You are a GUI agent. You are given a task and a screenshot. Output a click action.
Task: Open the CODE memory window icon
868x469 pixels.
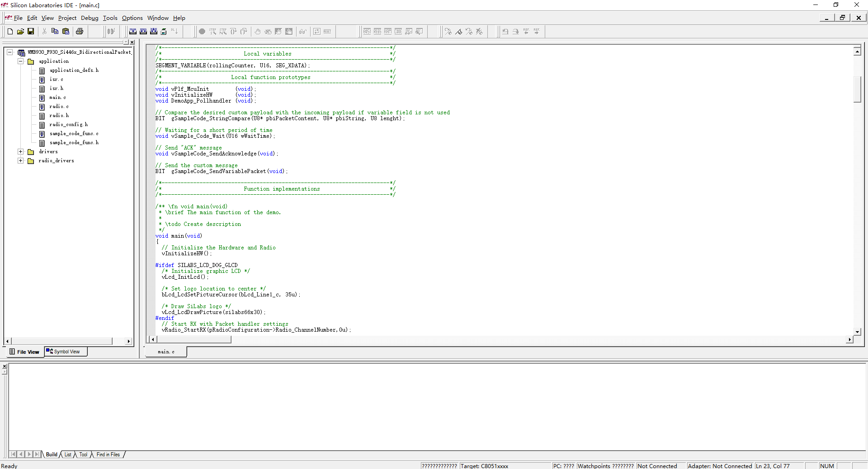point(398,31)
